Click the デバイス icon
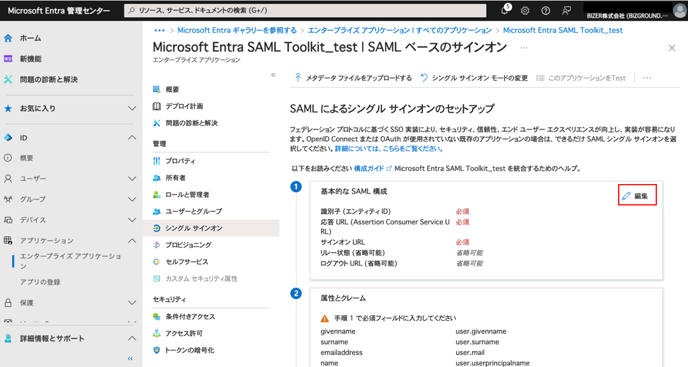The image size is (688, 367). 8,220
